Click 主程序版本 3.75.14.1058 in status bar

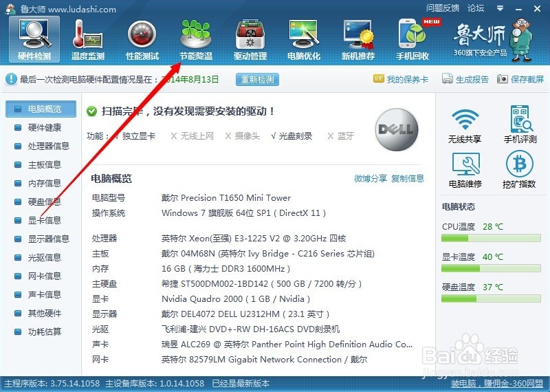pos(52,384)
